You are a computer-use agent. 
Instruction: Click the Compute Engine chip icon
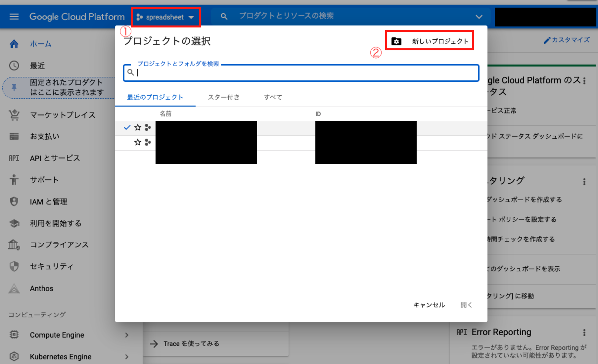(14, 335)
